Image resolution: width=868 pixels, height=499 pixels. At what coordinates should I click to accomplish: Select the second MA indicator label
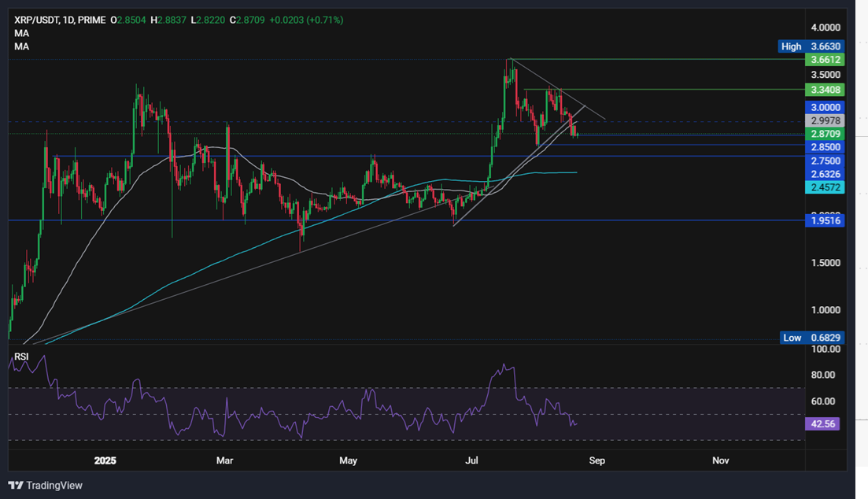(21, 46)
